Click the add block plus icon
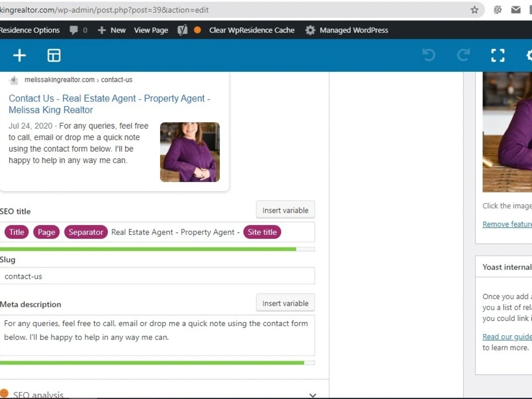The width and height of the screenshot is (532, 399). tap(20, 55)
